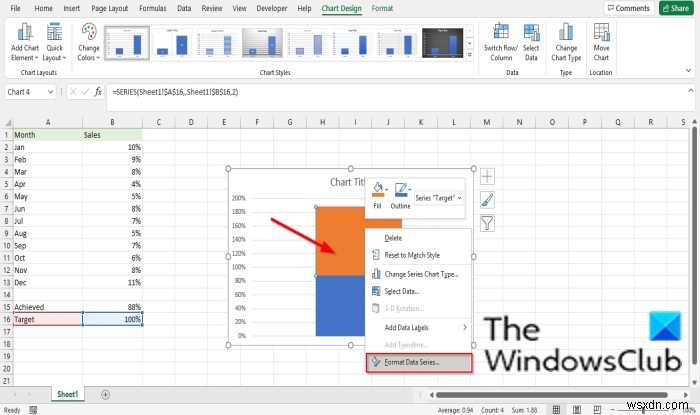Open the Name Box dropdown

point(50,92)
